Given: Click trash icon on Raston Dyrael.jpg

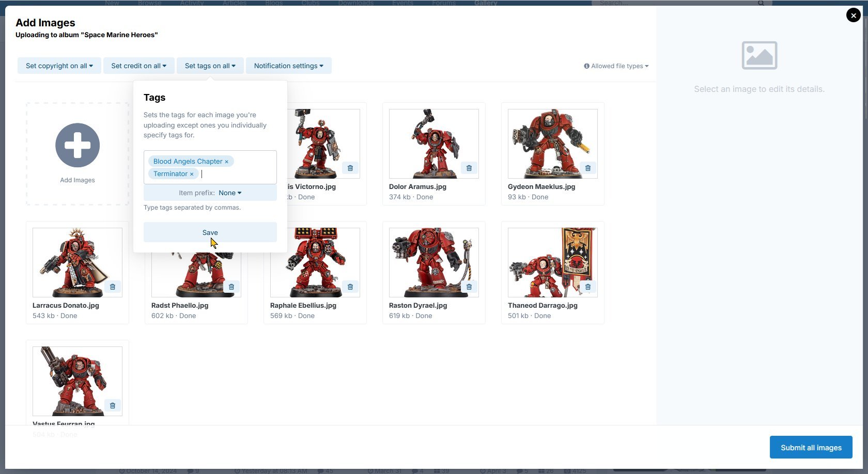Looking at the screenshot, I should pyautogui.click(x=469, y=287).
